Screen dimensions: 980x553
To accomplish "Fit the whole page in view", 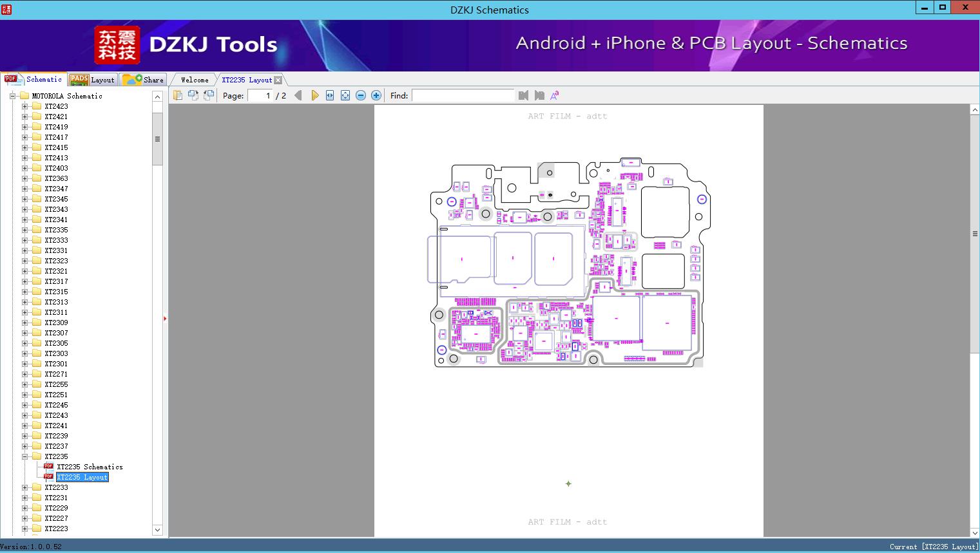I will pyautogui.click(x=345, y=95).
